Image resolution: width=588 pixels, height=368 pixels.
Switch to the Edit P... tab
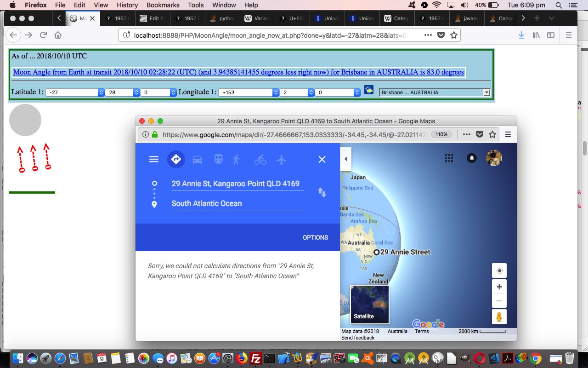click(x=153, y=18)
